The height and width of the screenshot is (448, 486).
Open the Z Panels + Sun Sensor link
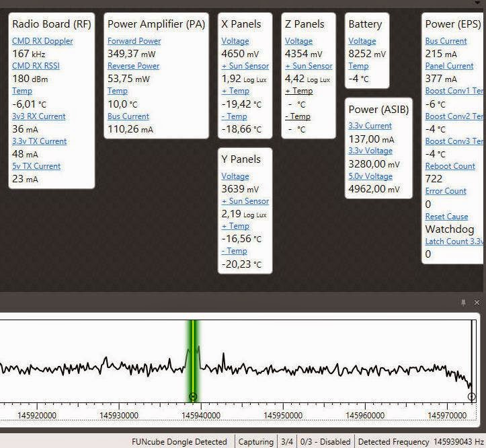tap(309, 66)
